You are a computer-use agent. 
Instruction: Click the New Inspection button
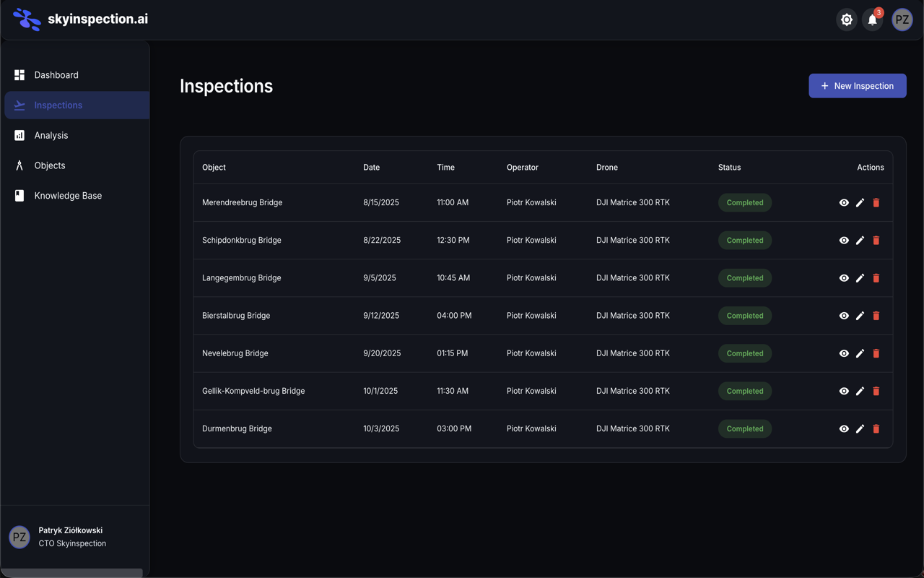(857, 86)
